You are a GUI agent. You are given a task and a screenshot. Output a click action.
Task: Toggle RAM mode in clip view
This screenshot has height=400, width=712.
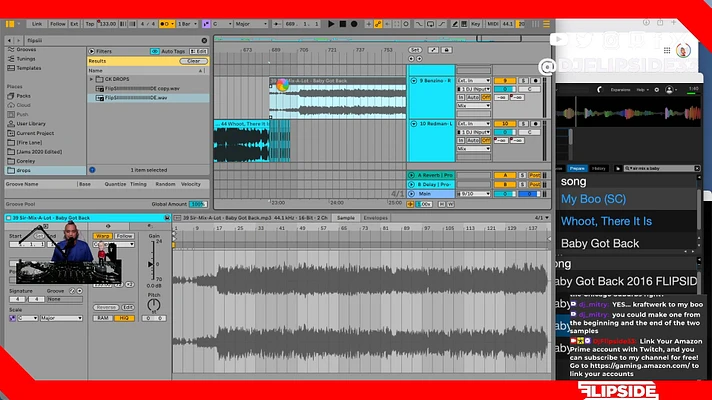(x=103, y=318)
